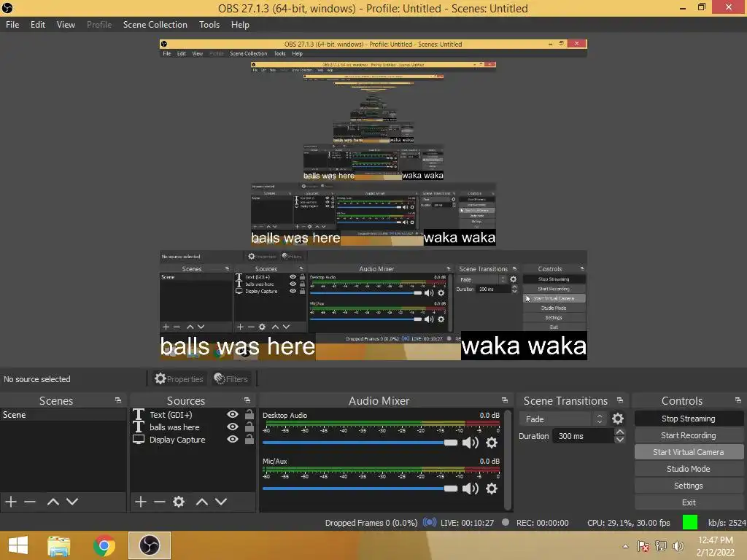Screen dimensions: 747x560
Task: Click the Windows Start button
Action: click(18, 545)
